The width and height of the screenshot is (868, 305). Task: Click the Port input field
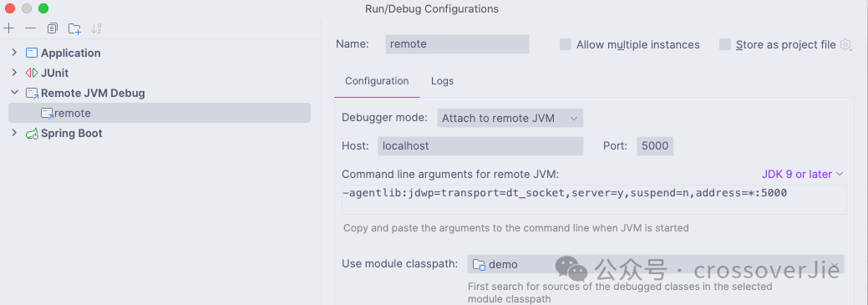[x=655, y=146]
